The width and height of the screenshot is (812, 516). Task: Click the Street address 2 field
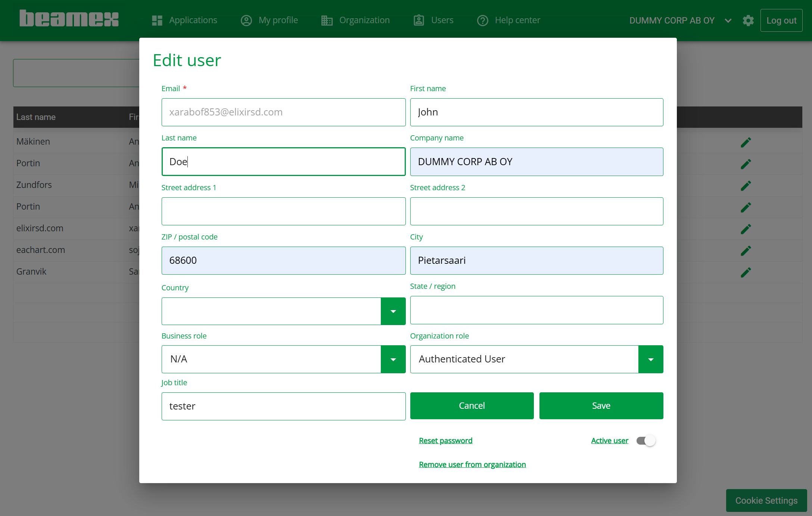pos(537,211)
